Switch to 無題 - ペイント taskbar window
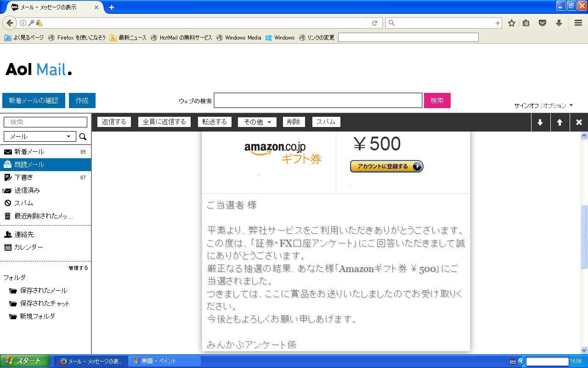 tap(165, 362)
